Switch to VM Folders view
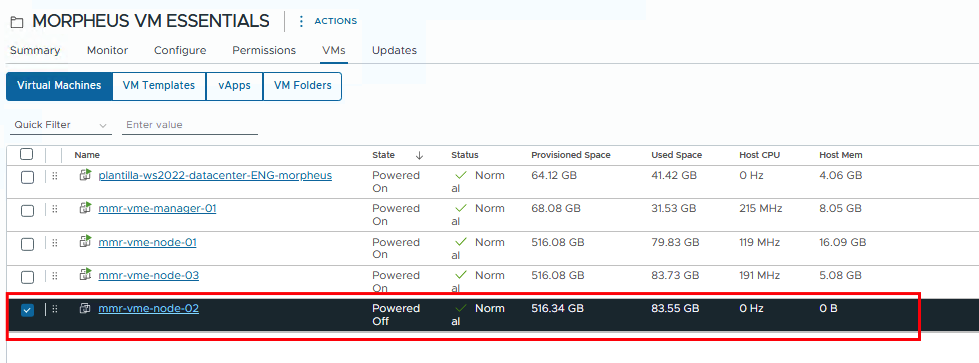The height and width of the screenshot is (363, 979). point(302,86)
